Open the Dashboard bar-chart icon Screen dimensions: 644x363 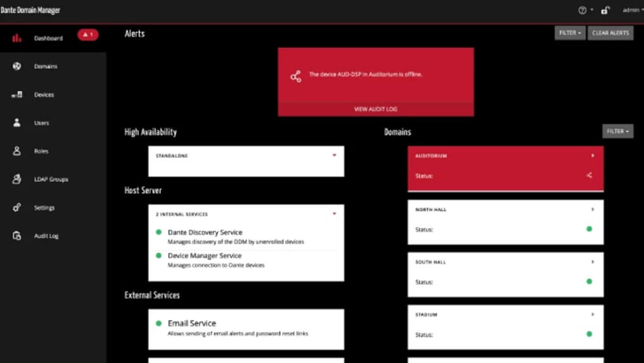coord(16,38)
